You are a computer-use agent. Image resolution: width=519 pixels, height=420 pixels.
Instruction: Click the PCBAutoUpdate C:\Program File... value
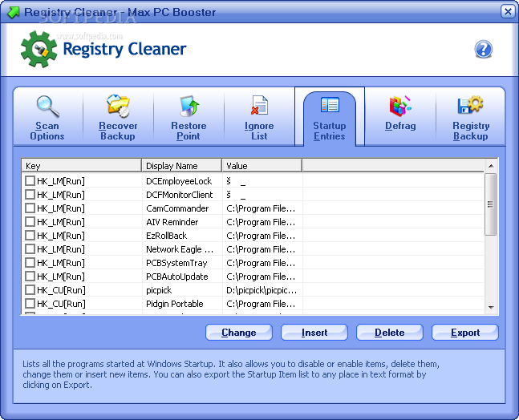[261, 277]
